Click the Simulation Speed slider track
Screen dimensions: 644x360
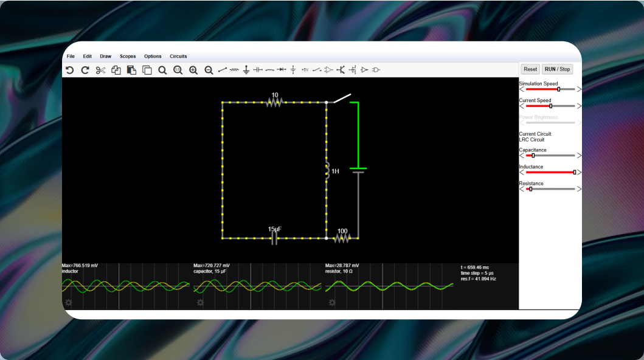click(x=550, y=89)
